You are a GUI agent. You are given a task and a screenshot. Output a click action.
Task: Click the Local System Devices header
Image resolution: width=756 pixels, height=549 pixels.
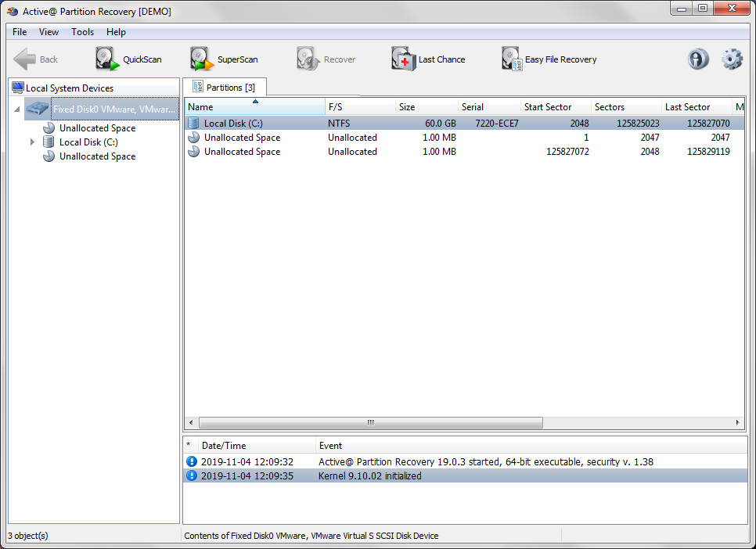click(x=95, y=88)
